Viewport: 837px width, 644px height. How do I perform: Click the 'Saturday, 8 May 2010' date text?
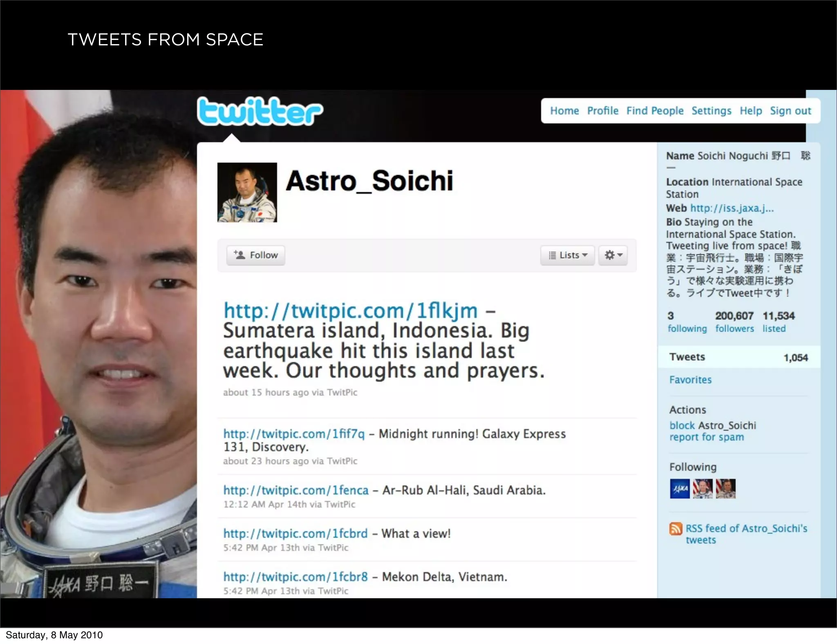pos(54,635)
